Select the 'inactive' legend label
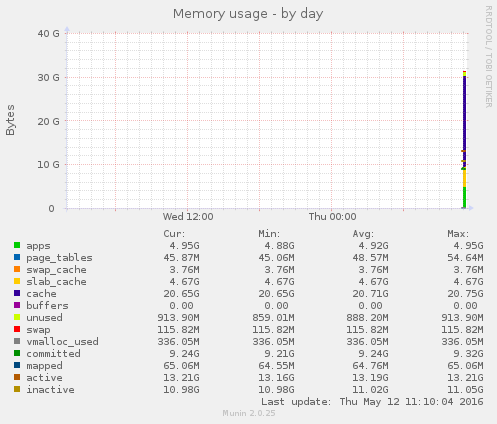Screen dimensions: 497x424 coord(50,390)
